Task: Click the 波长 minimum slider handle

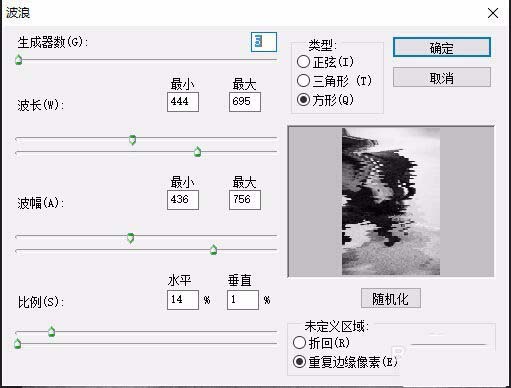Action: (132, 140)
